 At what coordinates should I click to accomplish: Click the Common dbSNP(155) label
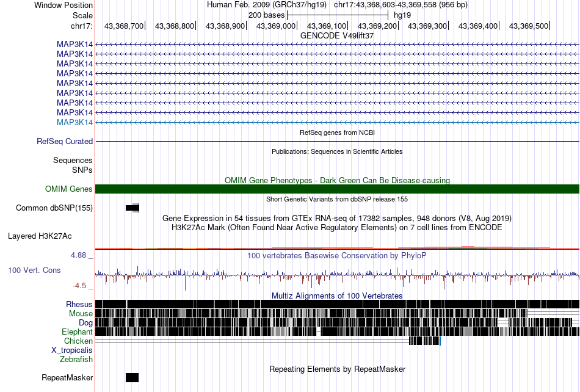point(54,208)
